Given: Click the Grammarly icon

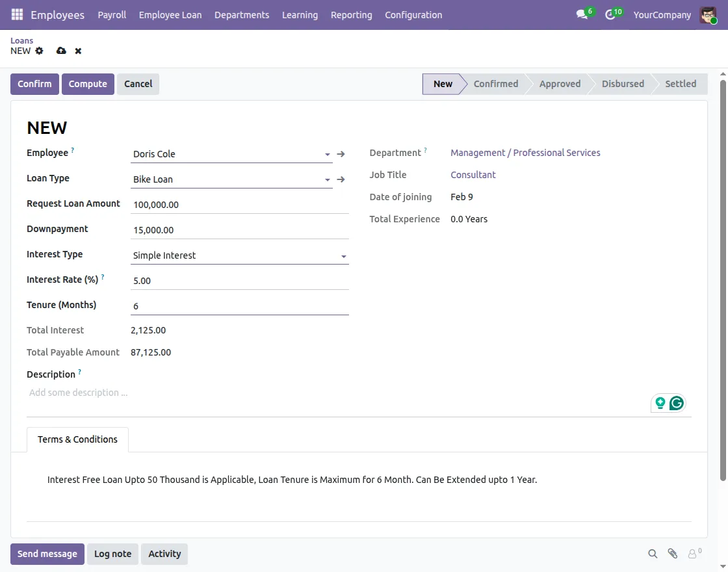Looking at the screenshot, I should click(x=676, y=403).
